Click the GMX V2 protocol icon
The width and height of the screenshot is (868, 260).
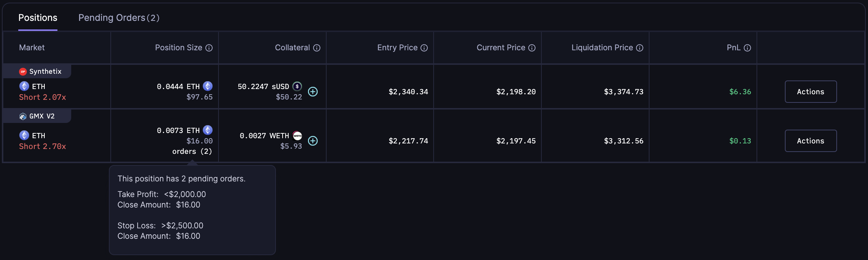23,116
